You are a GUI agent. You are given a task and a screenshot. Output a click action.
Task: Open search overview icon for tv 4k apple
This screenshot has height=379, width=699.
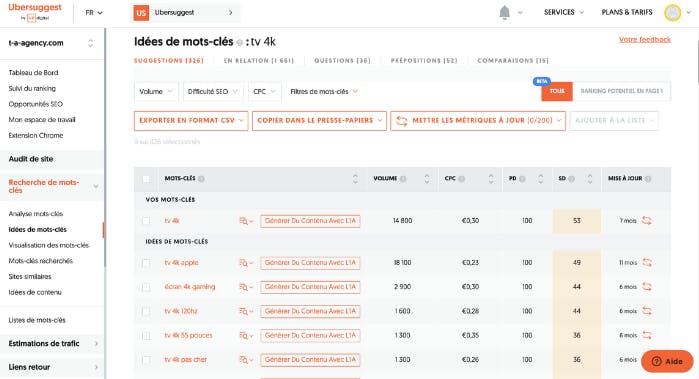(x=246, y=263)
